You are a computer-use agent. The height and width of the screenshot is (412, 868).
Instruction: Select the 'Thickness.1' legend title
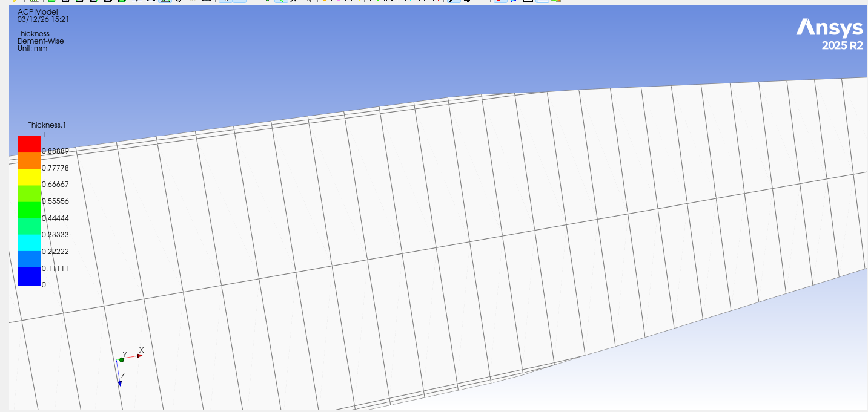pos(47,125)
